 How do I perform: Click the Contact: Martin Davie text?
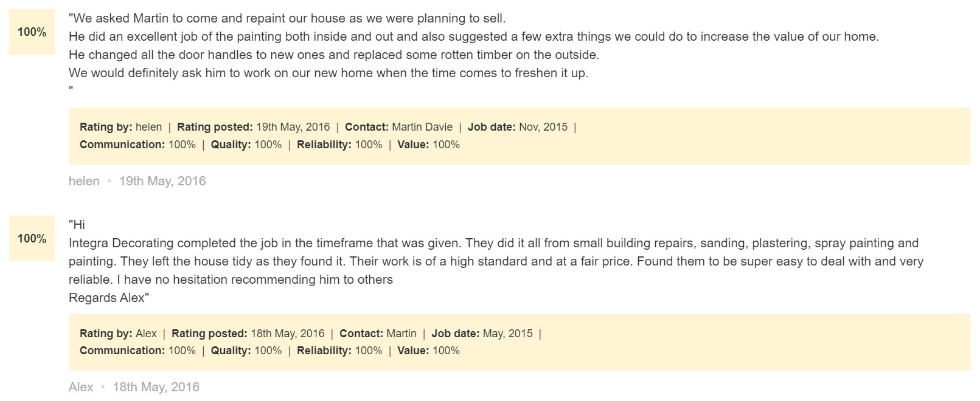(x=399, y=127)
